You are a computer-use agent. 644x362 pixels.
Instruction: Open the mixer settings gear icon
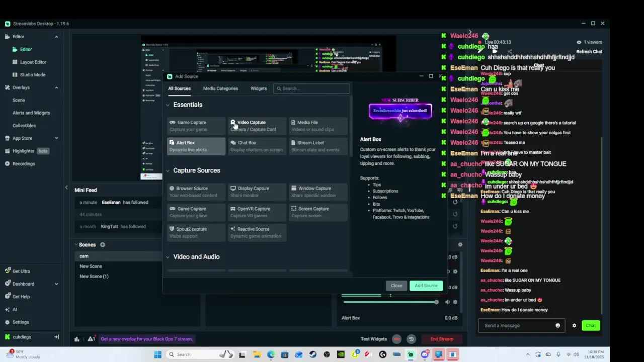[460, 245]
